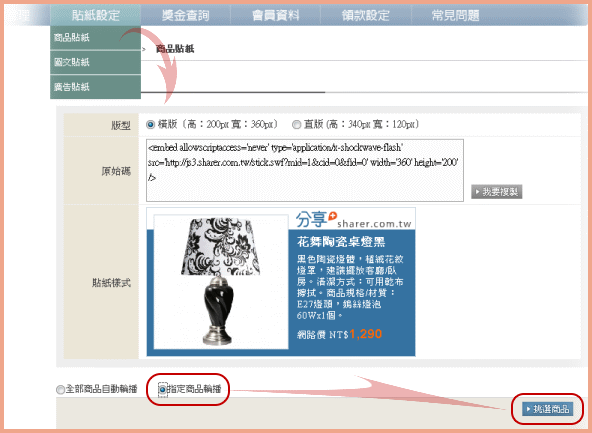Click the 商品貼紙 breadcrumb heading
The width and height of the screenshot is (592, 433).
tap(175, 49)
